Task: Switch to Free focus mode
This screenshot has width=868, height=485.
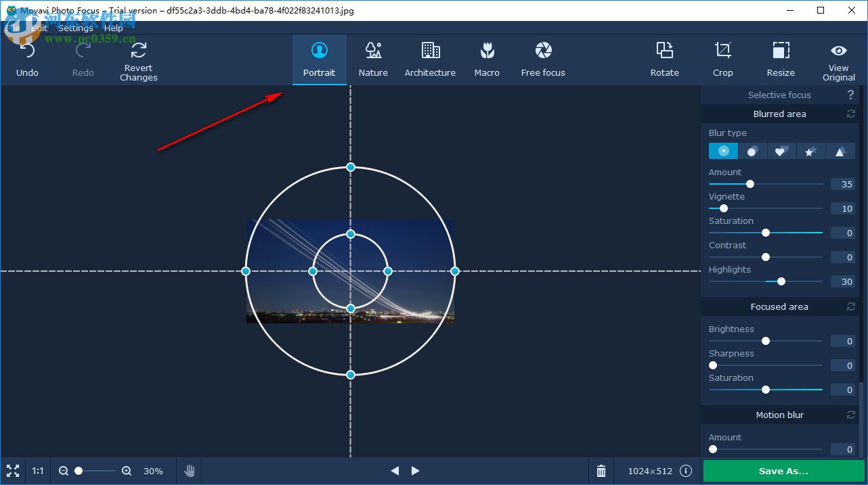Action: point(543,60)
